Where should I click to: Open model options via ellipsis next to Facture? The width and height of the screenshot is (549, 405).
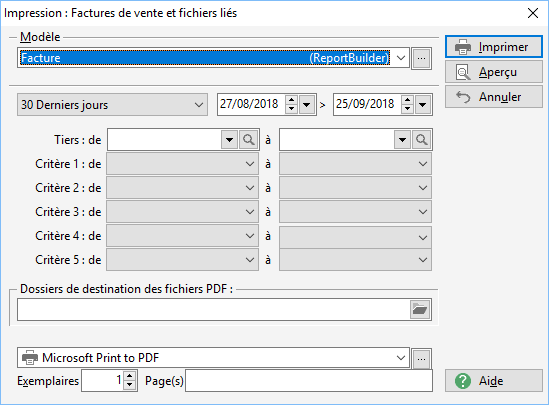(x=421, y=58)
